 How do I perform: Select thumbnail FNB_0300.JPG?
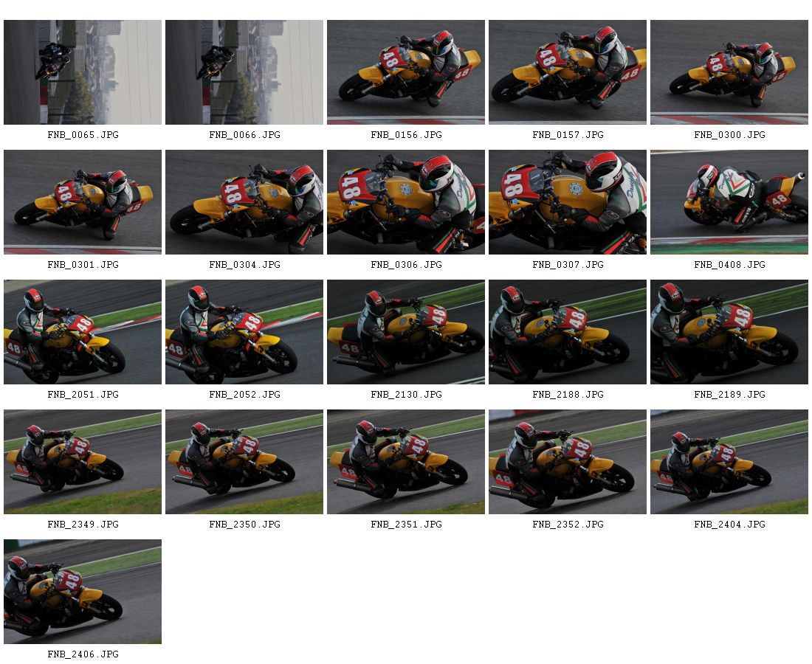click(x=729, y=72)
